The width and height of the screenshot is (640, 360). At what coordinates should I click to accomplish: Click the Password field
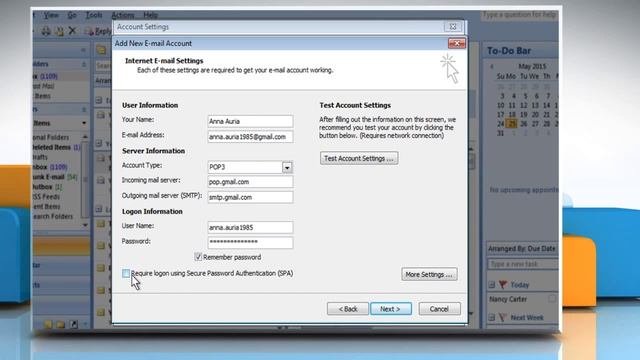coord(250,242)
